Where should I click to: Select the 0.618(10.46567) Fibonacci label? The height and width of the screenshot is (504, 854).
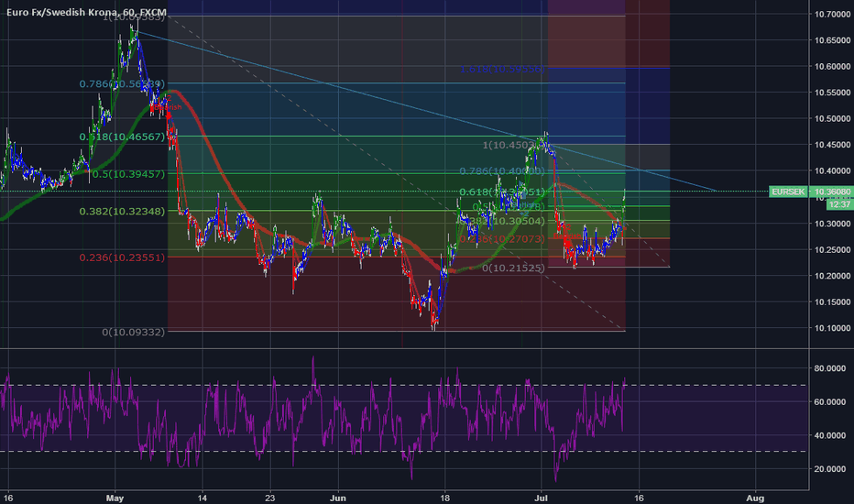(122, 137)
